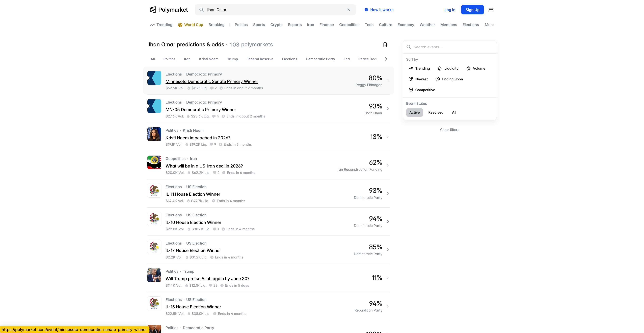Click the comments icon on Trump praise Allah market

coord(210,286)
